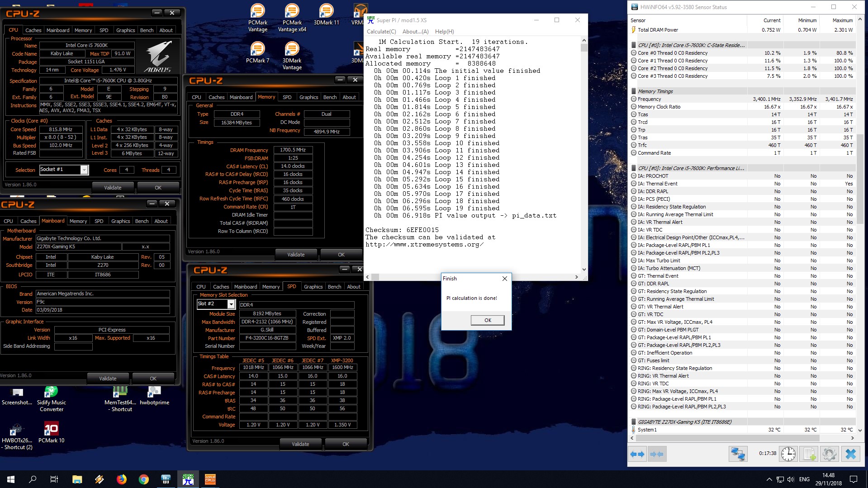Image resolution: width=868 pixels, height=488 pixels.
Task: Show hidden tray icons chevron
Action: point(769,479)
